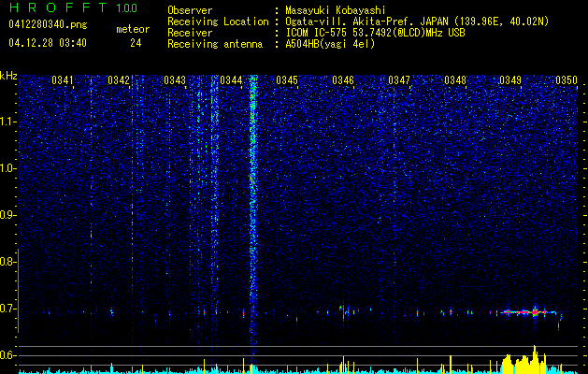Click the 0345 time marker

[x=287, y=79]
